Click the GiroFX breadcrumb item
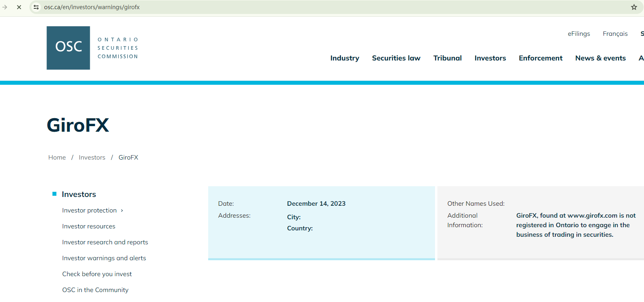The image size is (644, 302). pos(128,158)
